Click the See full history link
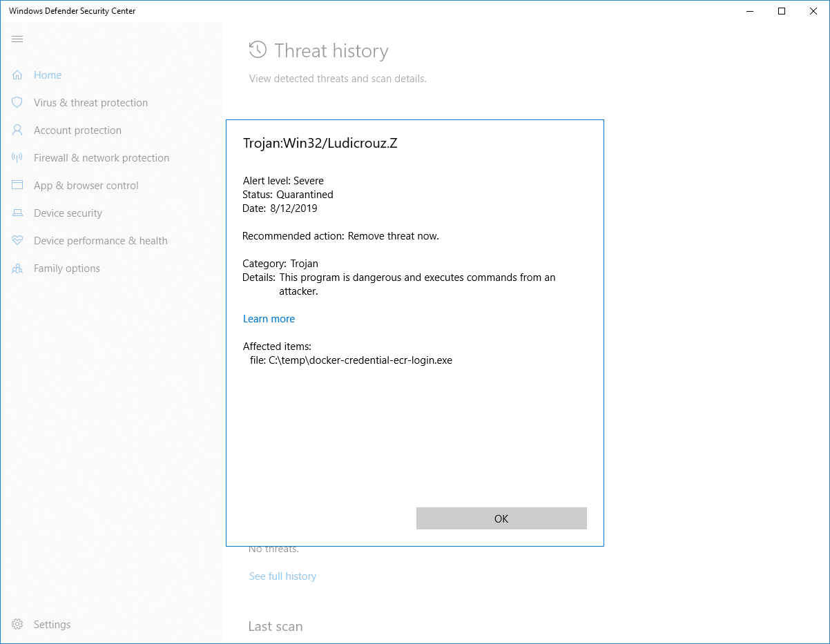The height and width of the screenshot is (644, 830). pyautogui.click(x=282, y=576)
